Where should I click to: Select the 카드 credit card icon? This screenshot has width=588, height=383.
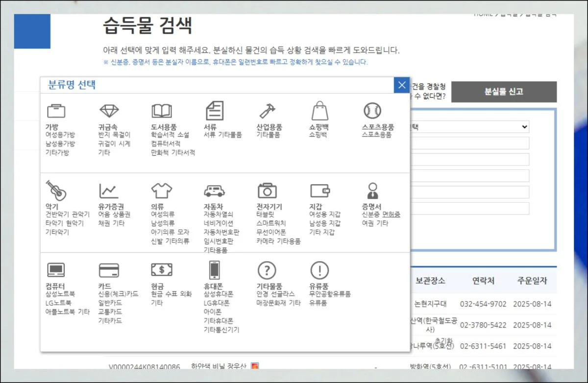click(x=109, y=270)
